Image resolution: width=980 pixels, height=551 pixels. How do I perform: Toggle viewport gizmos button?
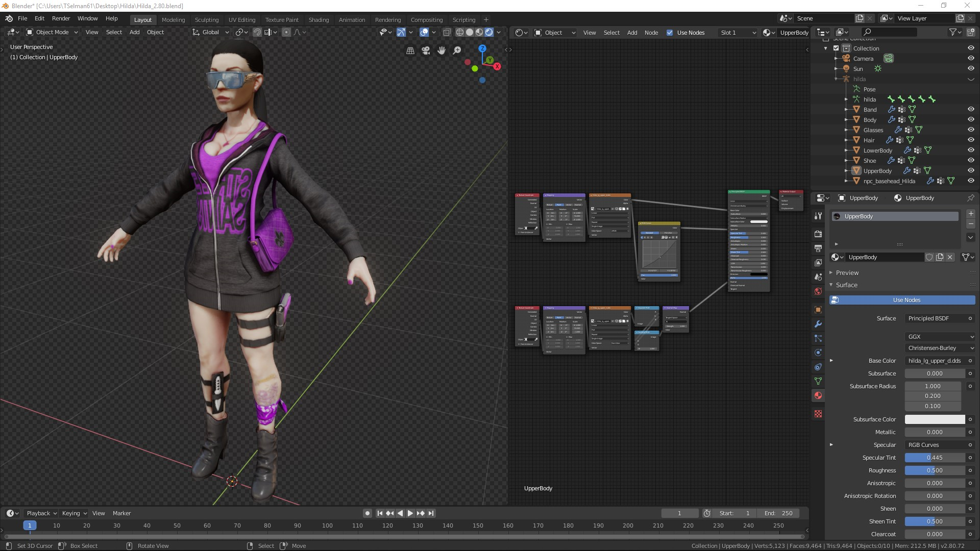coord(401,32)
